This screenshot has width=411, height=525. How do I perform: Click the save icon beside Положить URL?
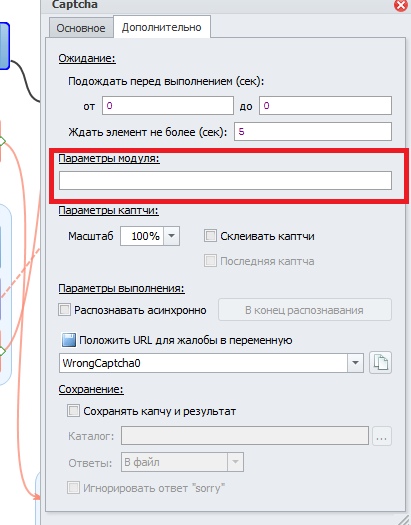click(x=69, y=340)
